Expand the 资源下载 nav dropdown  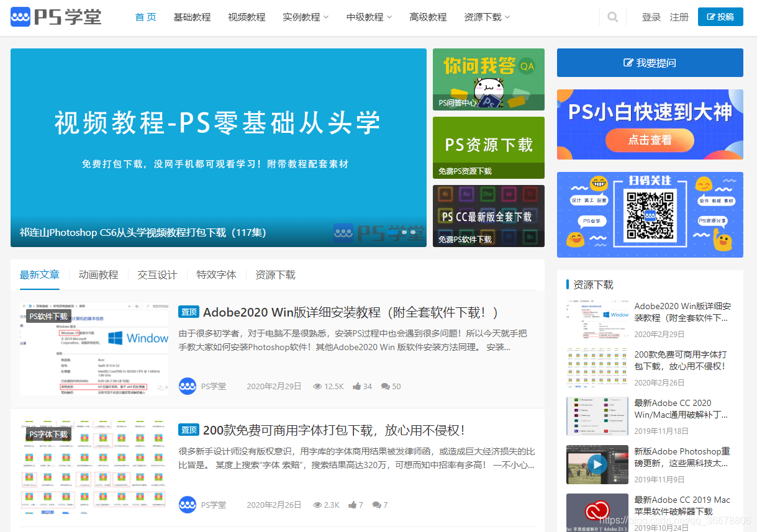pos(487,17)
